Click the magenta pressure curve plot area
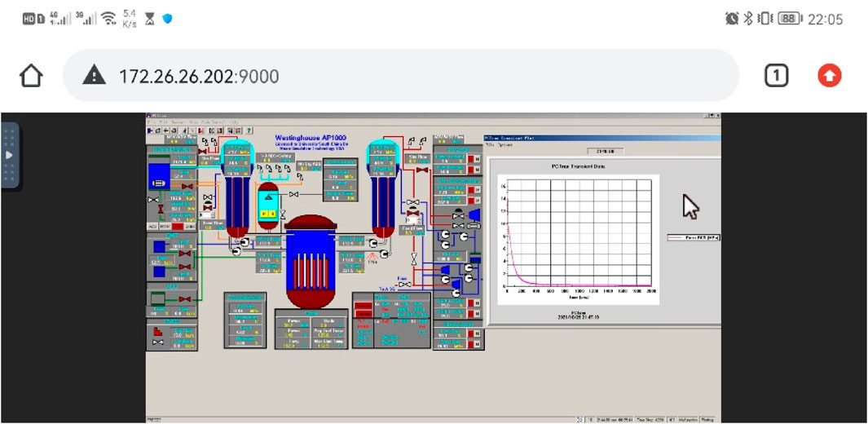 tap(579, 232)
